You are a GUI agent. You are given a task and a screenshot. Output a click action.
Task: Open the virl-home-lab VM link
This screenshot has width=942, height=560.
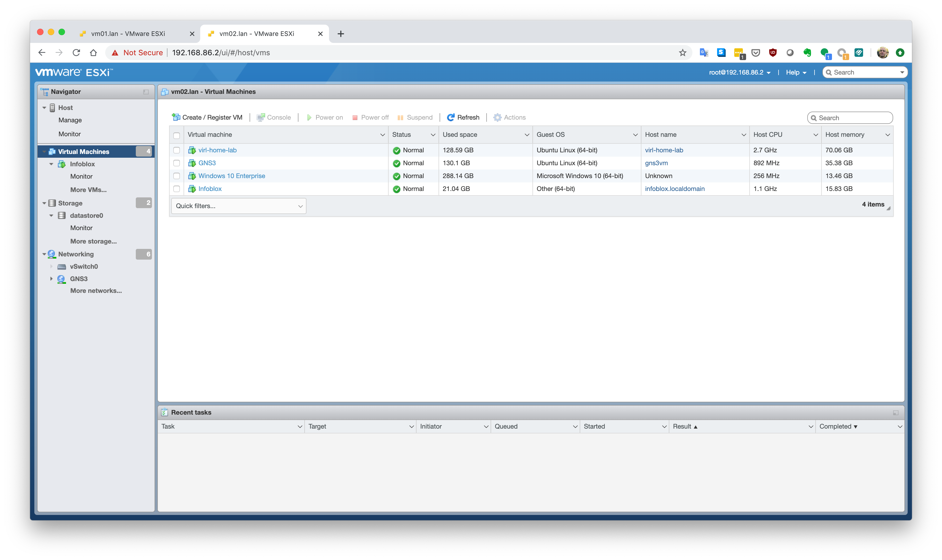tap(217, 150)
